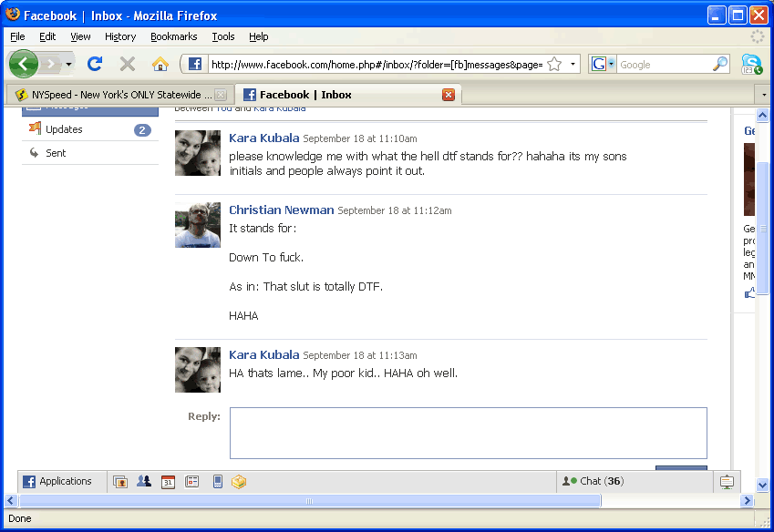This screenshot has width=774, height=532.
Task: Click the "September 18 at 11:12am" timestamp
Action: (395, 211)
